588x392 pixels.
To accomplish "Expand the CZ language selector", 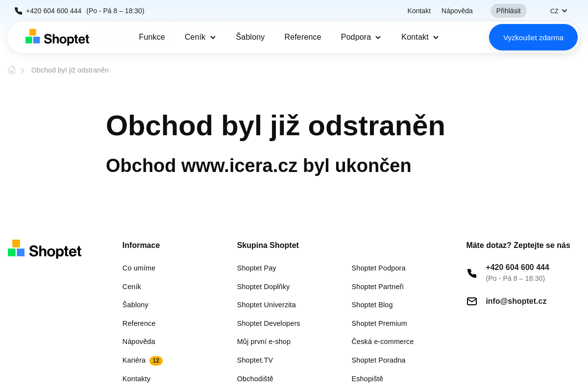I will (x=558, y=10).
